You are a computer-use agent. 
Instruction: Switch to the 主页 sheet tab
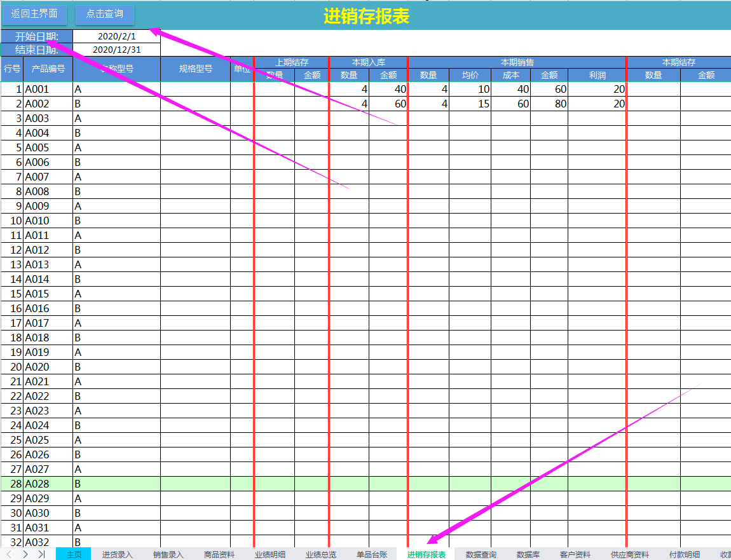click(x=74, y=554)
